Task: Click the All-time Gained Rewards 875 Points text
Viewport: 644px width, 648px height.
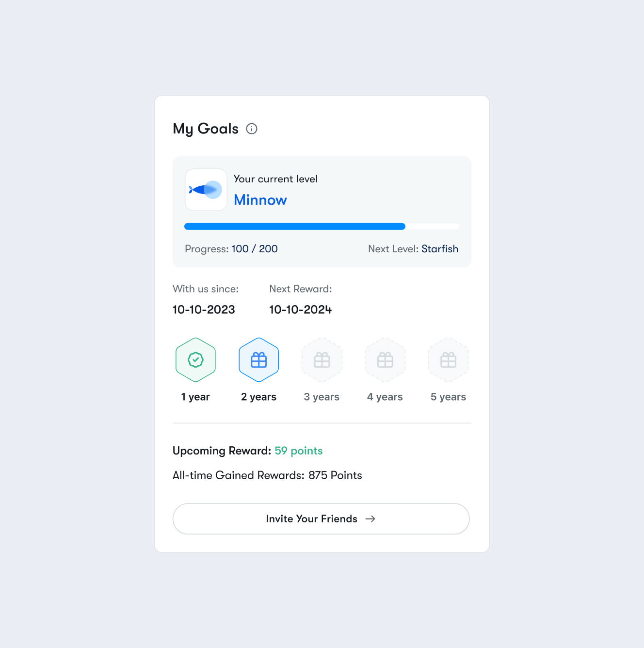Action: [267, 475]
